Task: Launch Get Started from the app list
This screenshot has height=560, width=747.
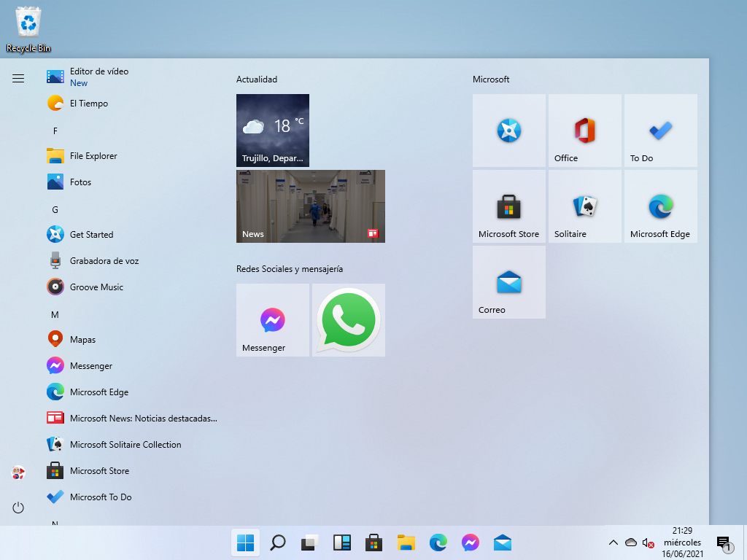Action: pos(132,234)
